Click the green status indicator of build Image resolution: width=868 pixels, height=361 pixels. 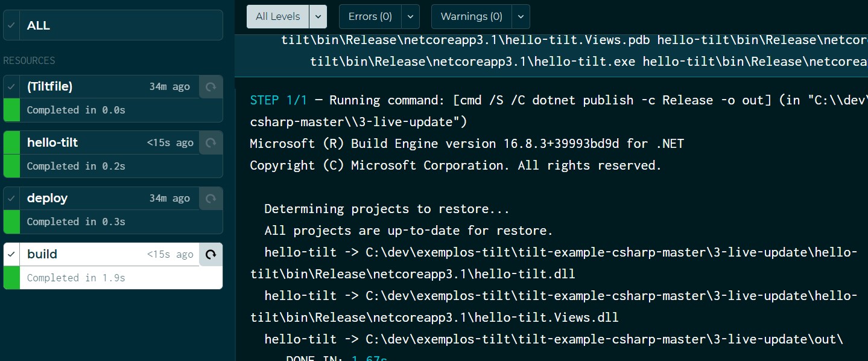click(x=11, y=278)
